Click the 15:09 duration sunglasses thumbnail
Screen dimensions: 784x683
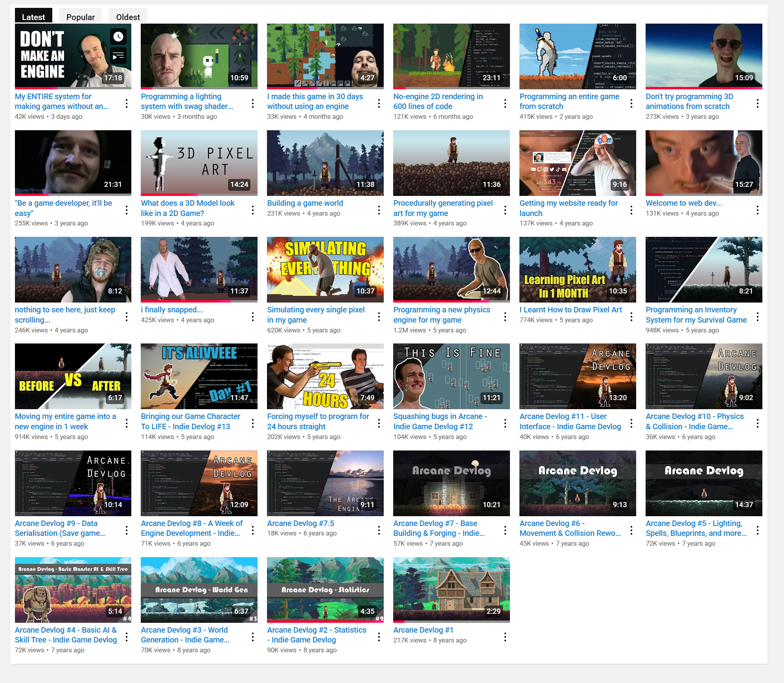click(704, 56)
